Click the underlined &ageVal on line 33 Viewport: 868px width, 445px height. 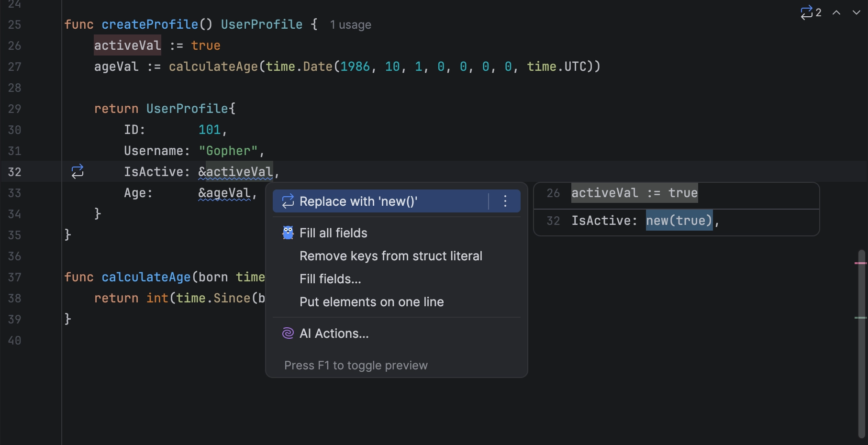[224, 193]
